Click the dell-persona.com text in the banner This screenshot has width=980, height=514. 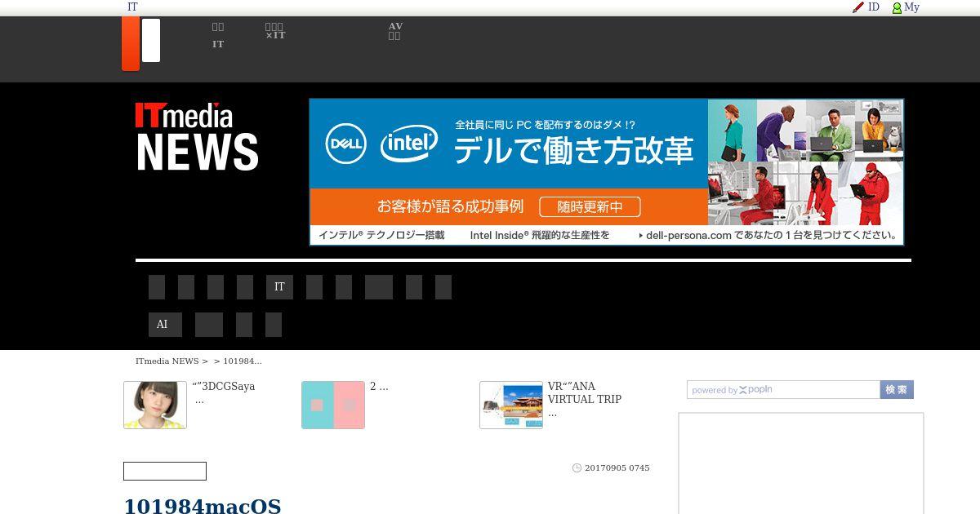tap(688, 235)
